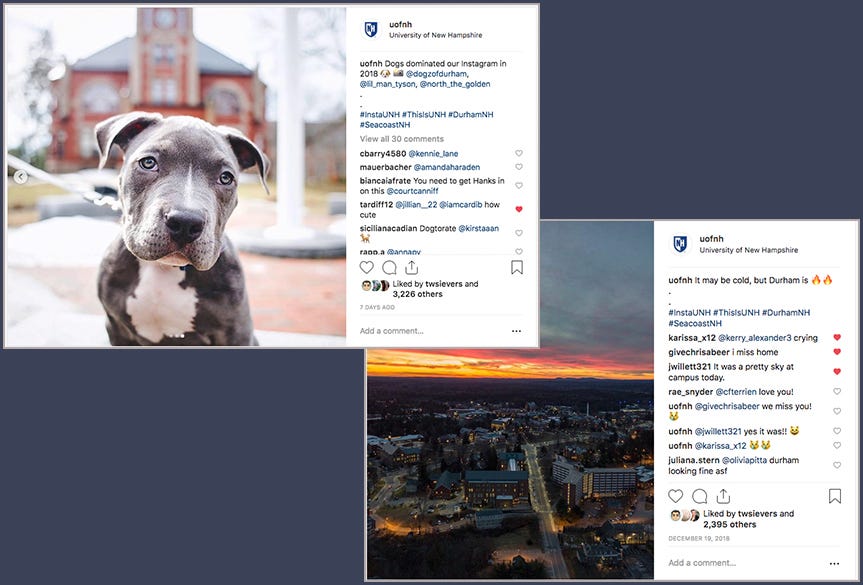This screenshot has height=585, width=863.
Task: Open #DurhamNH hashtag in the dog post
Action: [471, 114]
